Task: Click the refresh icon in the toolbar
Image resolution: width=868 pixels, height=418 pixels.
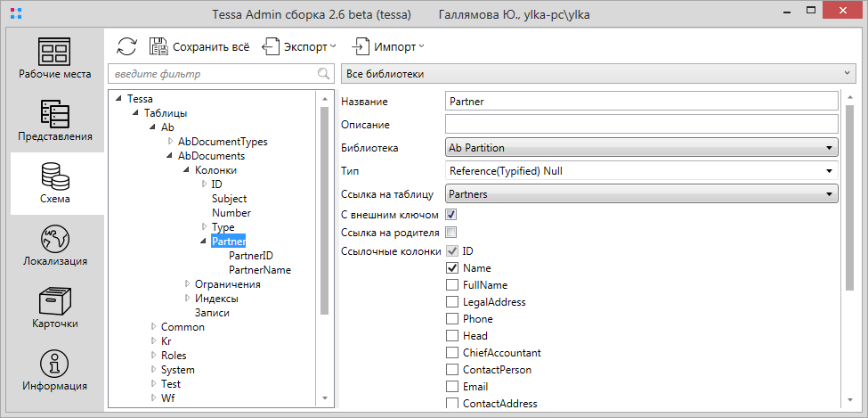Action: (126, 46)
